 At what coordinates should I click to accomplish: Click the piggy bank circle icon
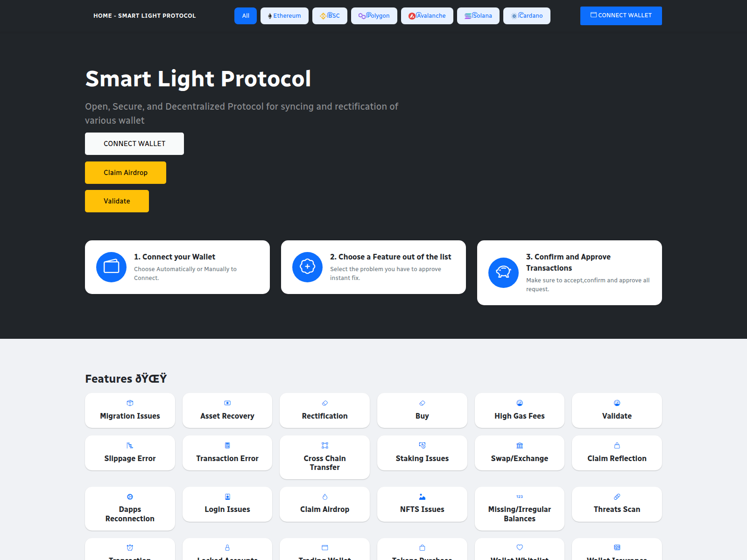503,273
